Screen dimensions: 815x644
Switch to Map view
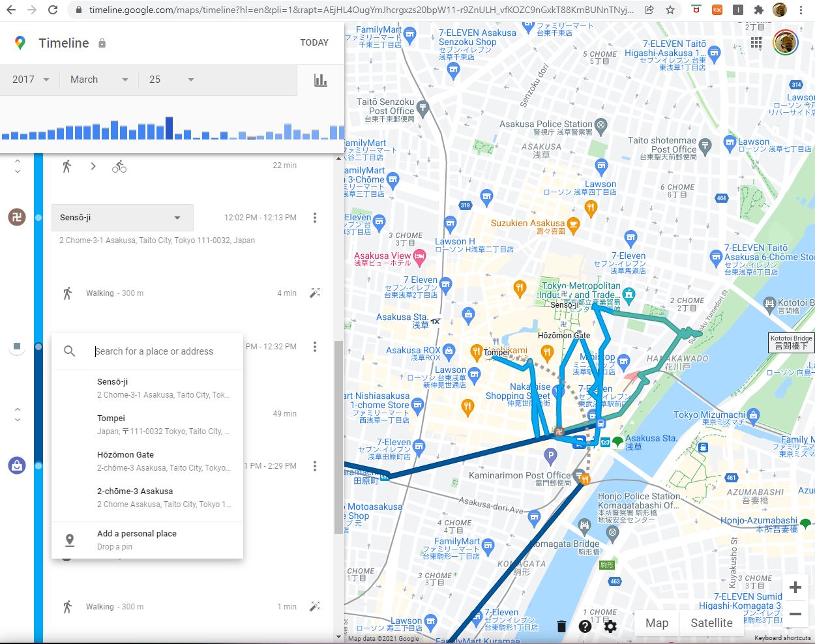657,623
